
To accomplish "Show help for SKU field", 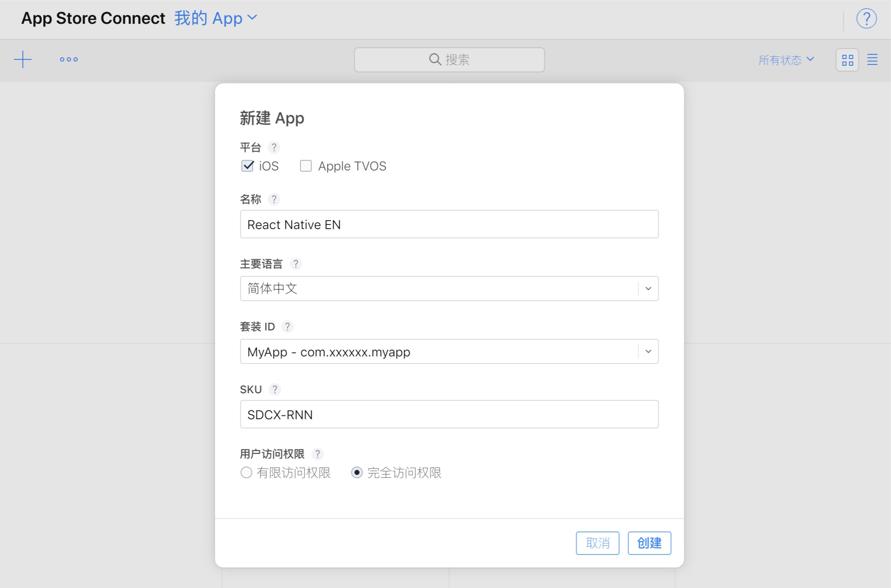I will point(275,389).
